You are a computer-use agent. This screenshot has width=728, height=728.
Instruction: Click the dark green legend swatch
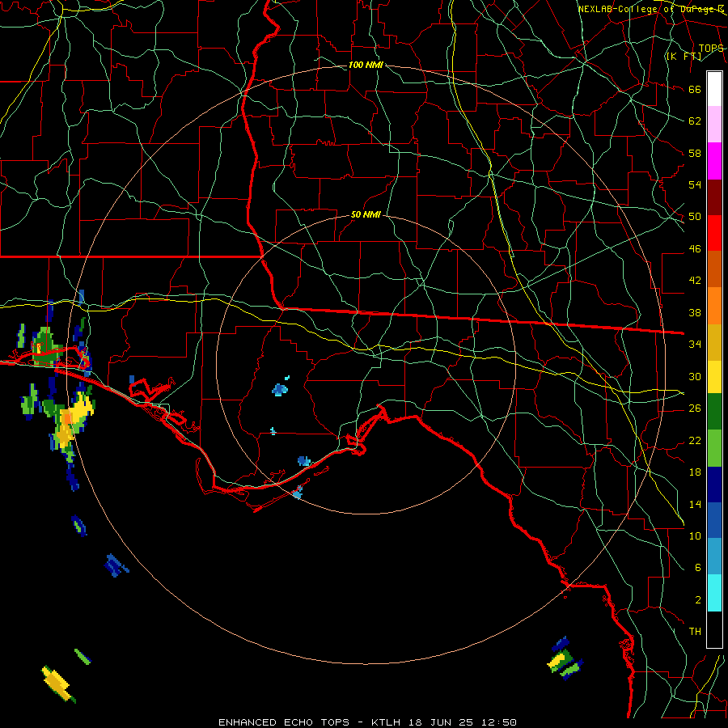click(714, 412)
